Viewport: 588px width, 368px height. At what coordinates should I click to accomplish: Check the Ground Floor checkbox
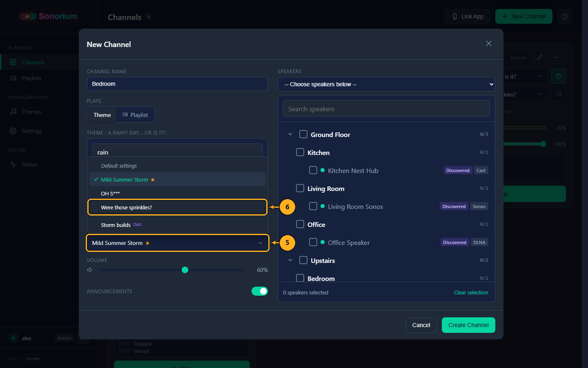coord(303,134)
